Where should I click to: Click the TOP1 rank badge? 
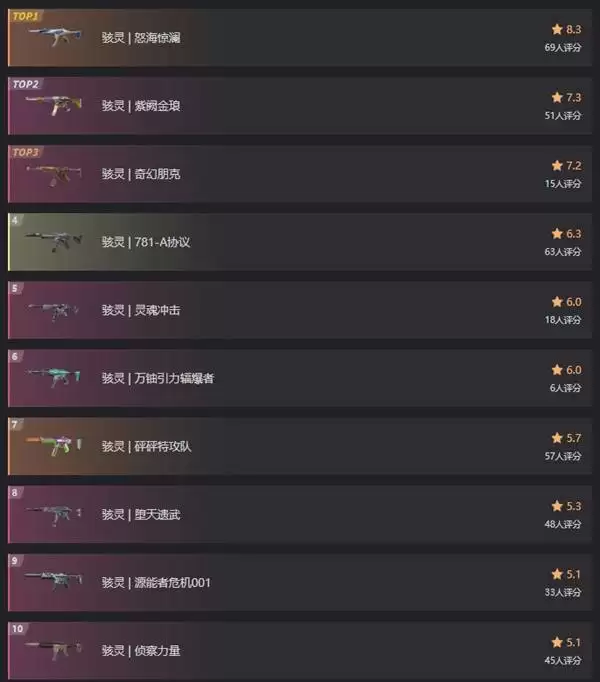click(x=25, y=16)
